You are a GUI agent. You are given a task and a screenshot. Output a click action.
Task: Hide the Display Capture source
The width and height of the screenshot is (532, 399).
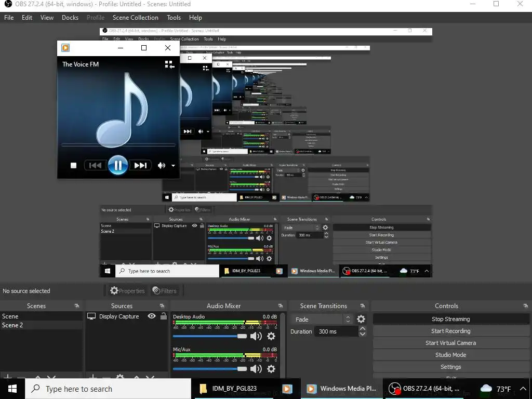point(152,316)
